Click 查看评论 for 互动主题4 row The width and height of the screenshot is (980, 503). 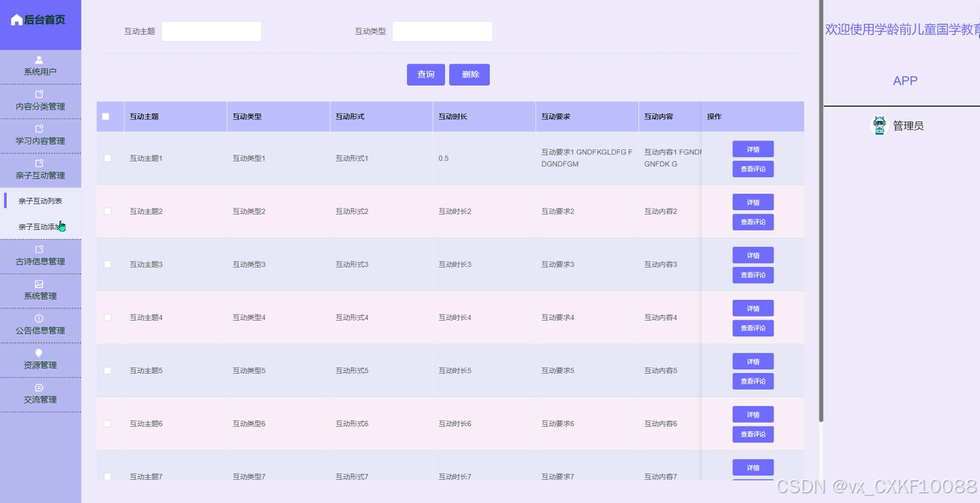coord(753,328)
